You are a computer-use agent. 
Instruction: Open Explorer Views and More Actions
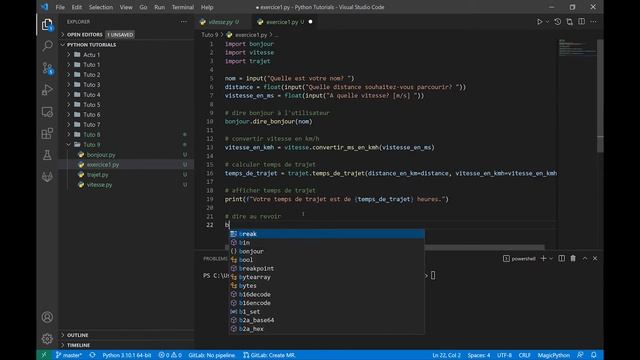(x=184, y=22)
